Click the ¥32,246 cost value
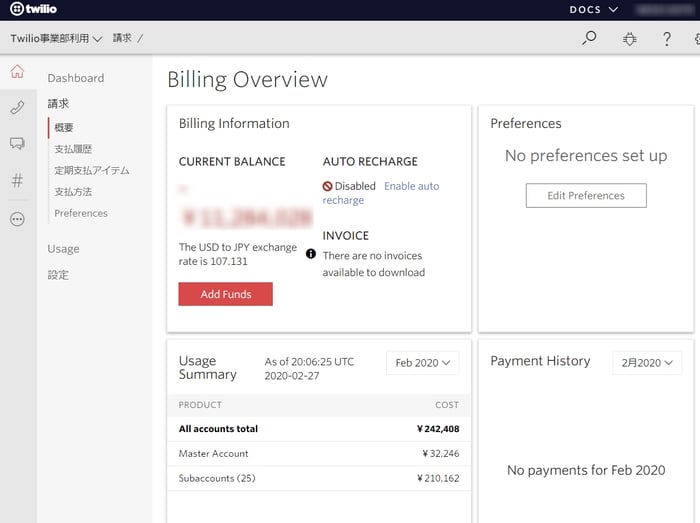The height and width of the screenshot is (523, 700). tap(441, 454)
